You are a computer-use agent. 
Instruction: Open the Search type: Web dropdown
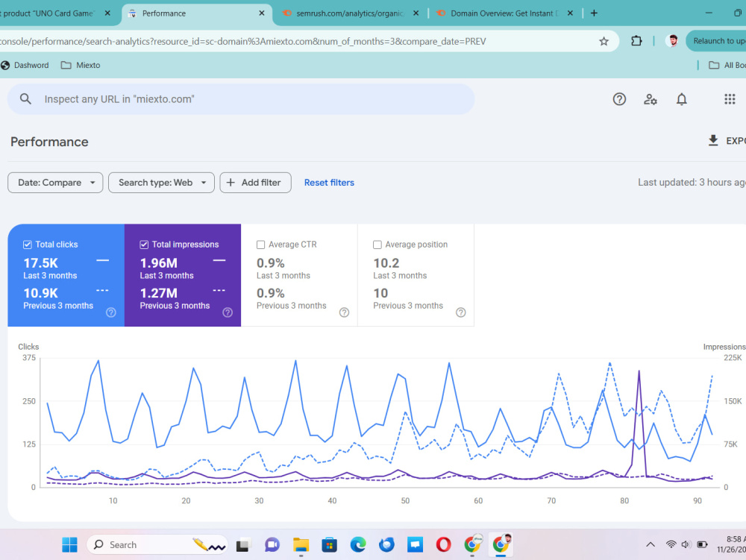[161, 183]
